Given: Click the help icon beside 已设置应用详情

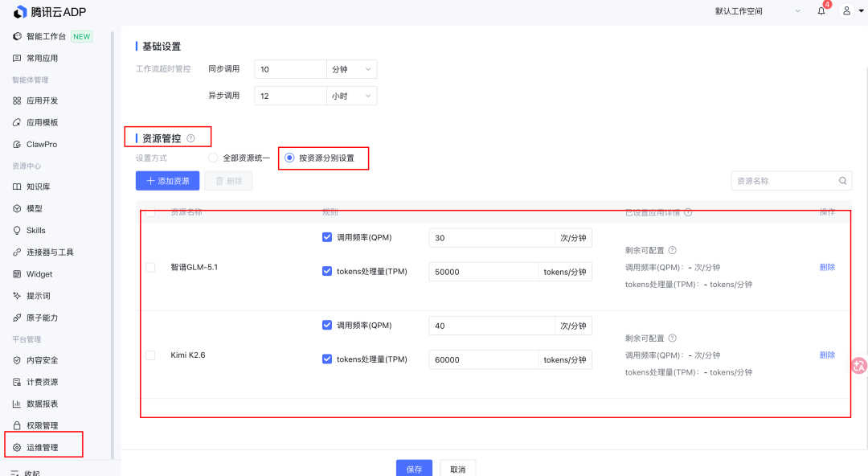Looking at the screenshot, I should 688,213.
